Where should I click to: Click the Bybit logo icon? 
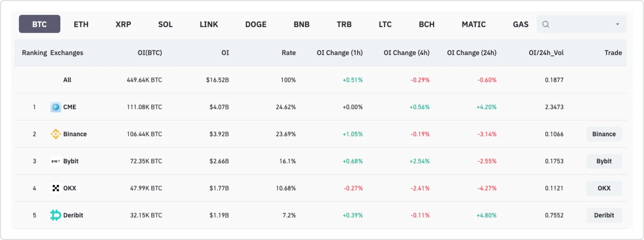[56, 161]
